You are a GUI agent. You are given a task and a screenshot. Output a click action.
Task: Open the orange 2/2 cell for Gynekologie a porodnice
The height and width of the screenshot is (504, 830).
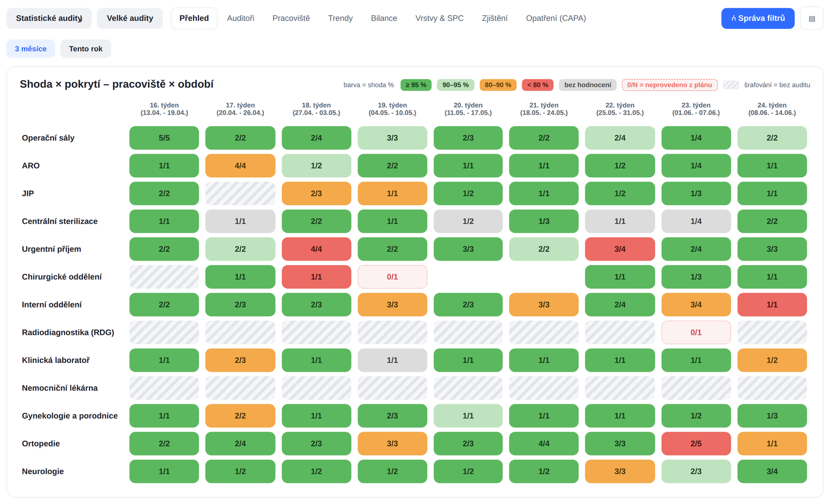pyautogui.click(x=240, y=416)
